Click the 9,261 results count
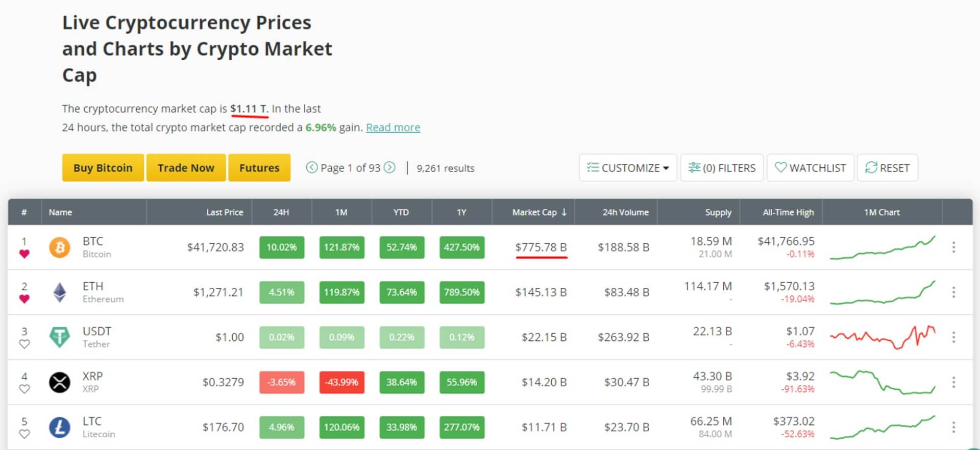This screenshot has width=980, height=450. 445,168
